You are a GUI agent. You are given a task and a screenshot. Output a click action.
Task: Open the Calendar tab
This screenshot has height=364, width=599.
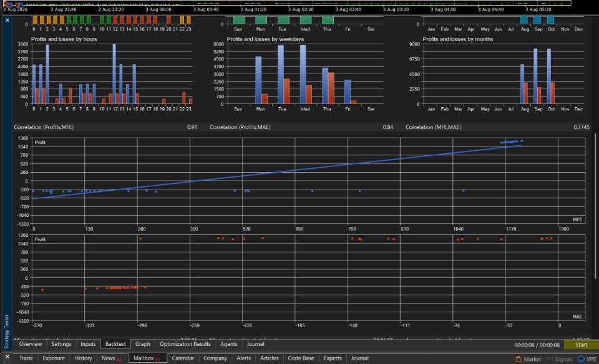183,358
